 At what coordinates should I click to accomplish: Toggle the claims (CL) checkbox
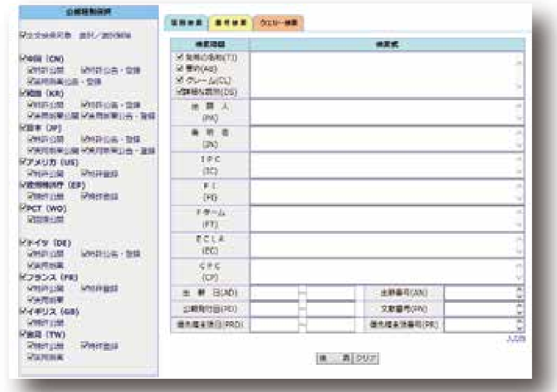click(x=180, y=79)
